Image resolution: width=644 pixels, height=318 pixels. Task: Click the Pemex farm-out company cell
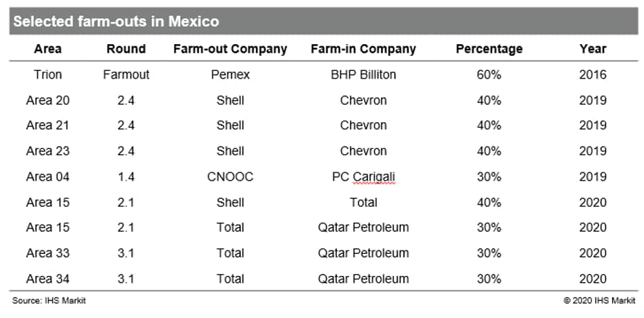click(x=230, y=74)
